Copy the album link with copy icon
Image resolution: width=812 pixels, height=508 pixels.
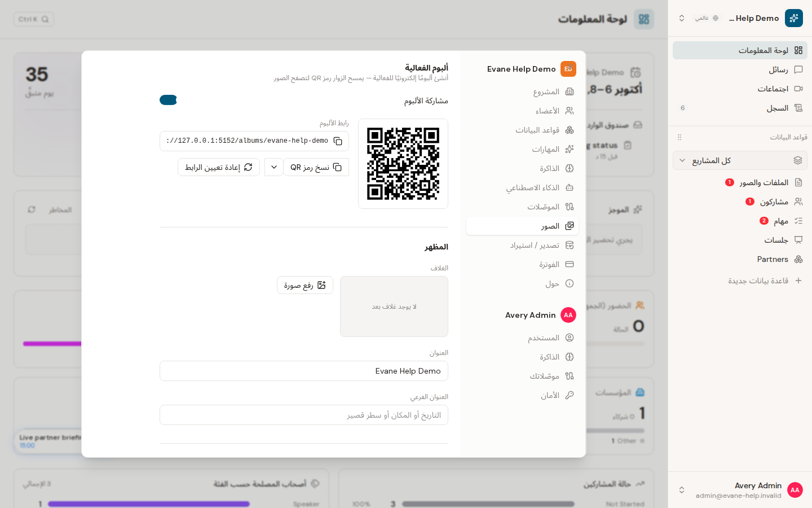[338, 141]
